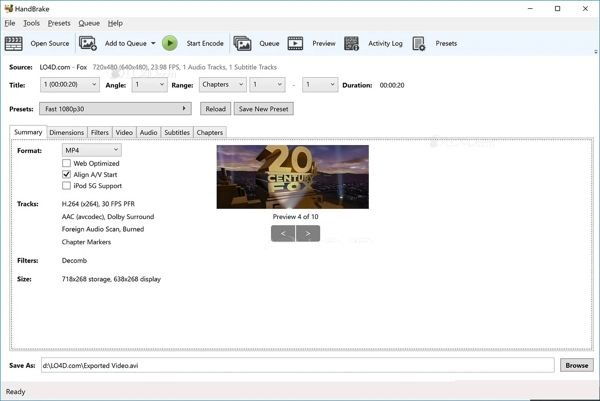
Task: Open the Presets menu
Action: [x=59, y=23]
